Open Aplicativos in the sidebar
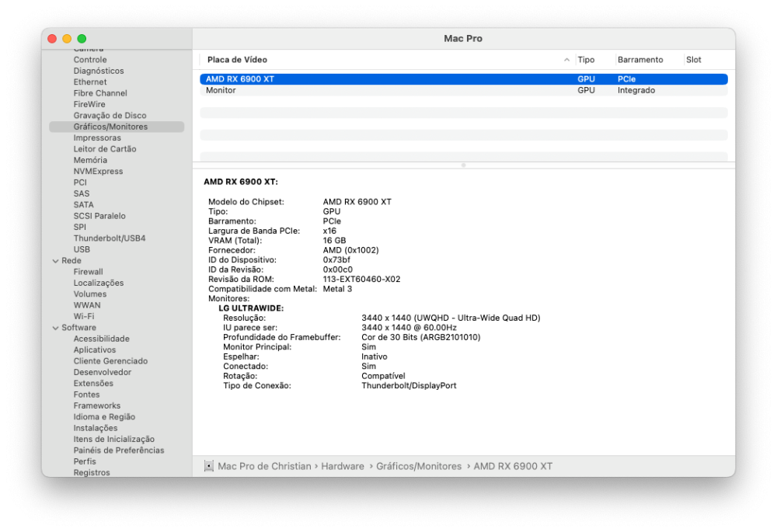 click(95, 349)
